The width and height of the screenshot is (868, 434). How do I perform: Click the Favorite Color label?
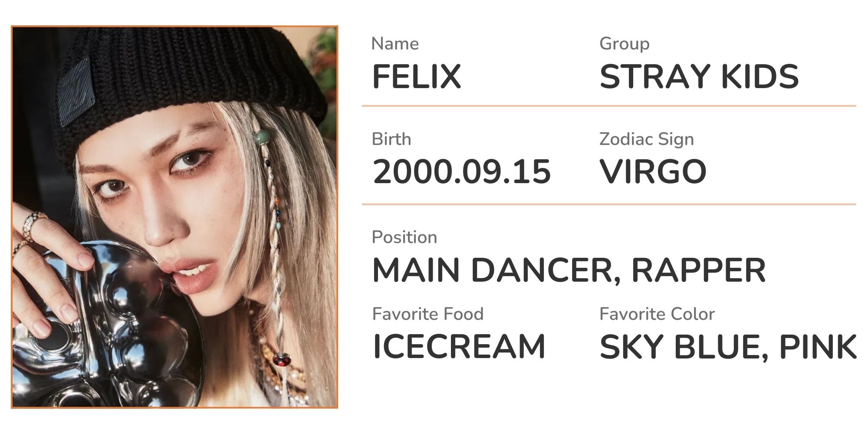pyautogui.click(x=657, y=314)
